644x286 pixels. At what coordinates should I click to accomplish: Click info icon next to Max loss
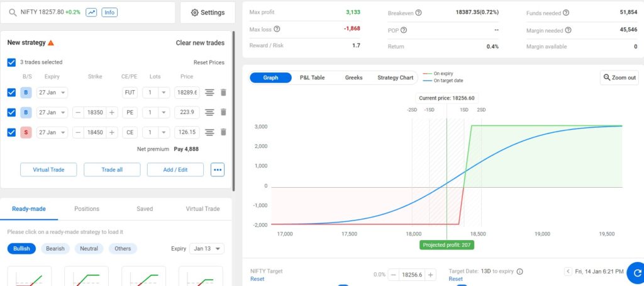277,28
